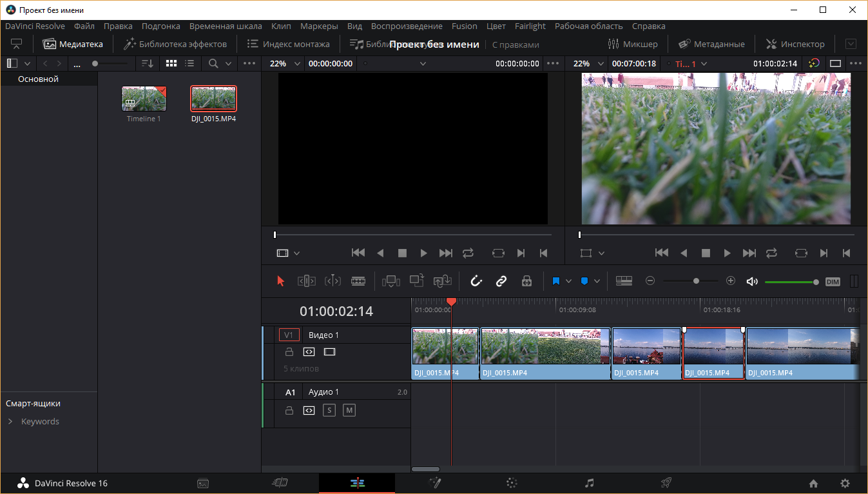The width and height of the screenshot is (868, 494).
Task: Open Воспроизведение menu
Action: pyautogui.click(x=407, y=26)
